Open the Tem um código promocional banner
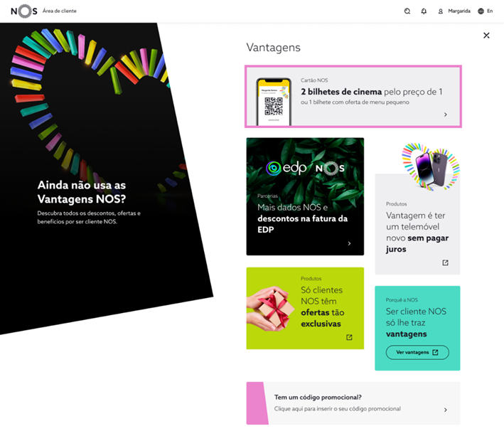This screenshot has width=504, height=446. point(353,403)
